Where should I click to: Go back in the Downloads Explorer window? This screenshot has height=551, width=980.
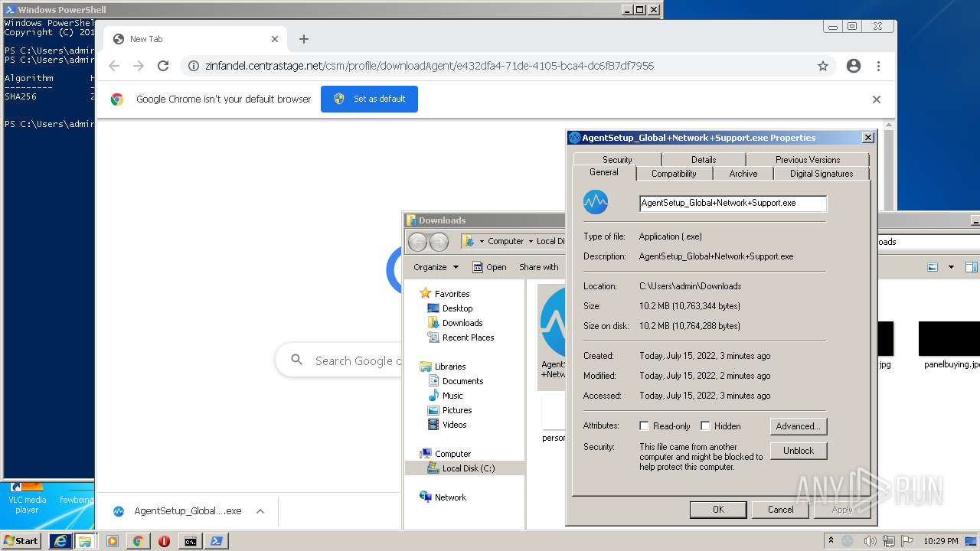(417, 242)
